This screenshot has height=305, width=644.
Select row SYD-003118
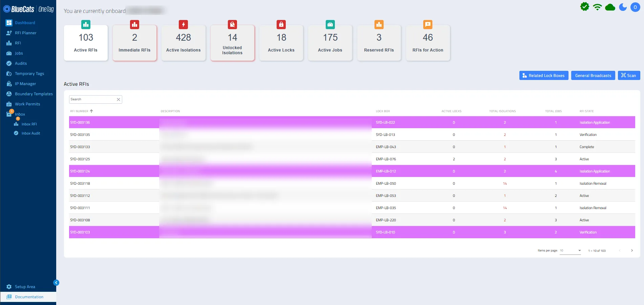pos(352,183)
